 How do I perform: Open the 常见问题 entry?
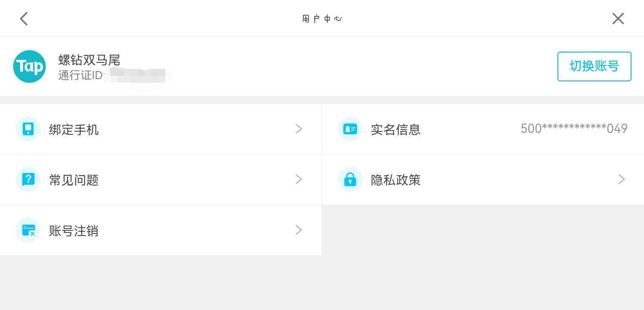pyautogui.click(x=161, y=180)
